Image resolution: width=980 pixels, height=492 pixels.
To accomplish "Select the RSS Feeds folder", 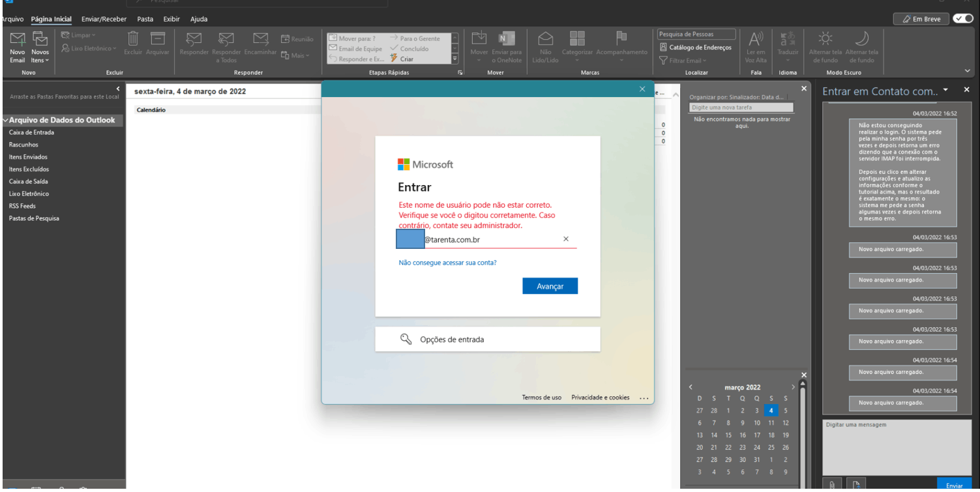I will 23,206.
